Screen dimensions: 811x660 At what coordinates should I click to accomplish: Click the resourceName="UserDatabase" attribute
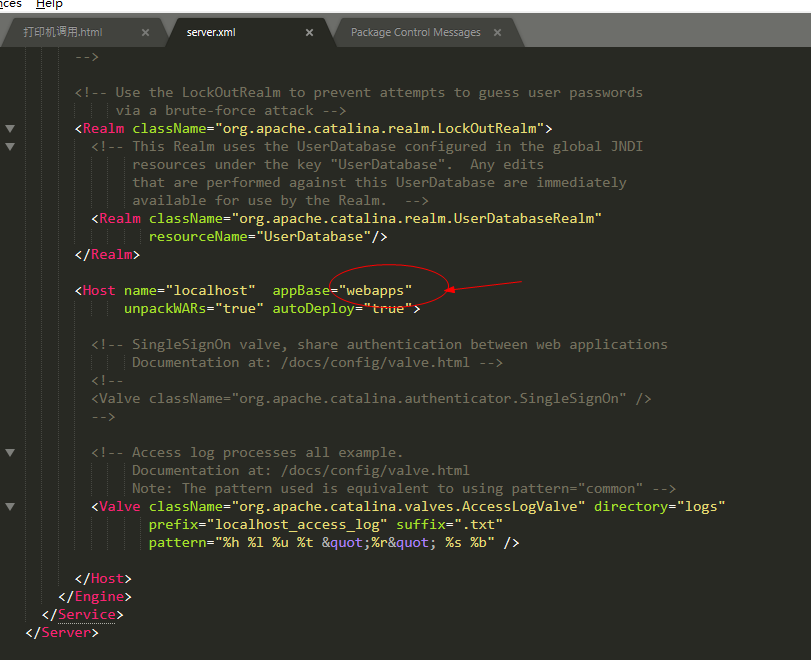[260, 236]
